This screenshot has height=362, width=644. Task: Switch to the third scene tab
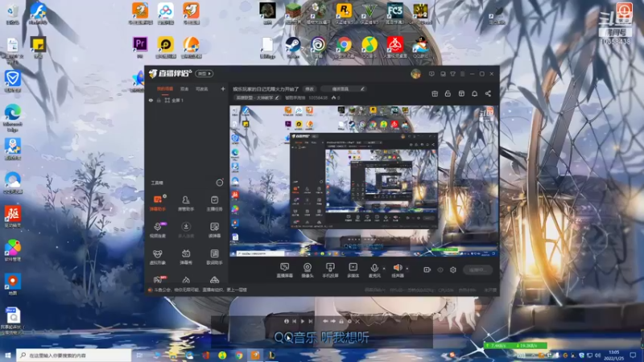tap(202, 88)
